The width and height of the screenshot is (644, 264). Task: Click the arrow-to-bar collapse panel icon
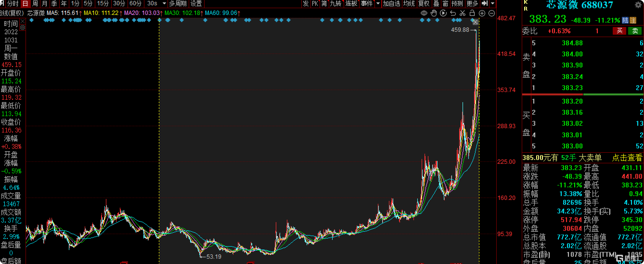pos(484,4)
